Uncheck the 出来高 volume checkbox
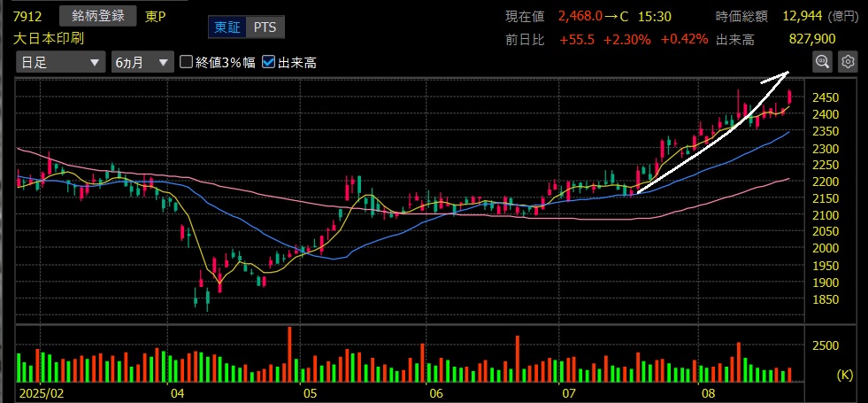868x403 pixels. coord(267,62)
